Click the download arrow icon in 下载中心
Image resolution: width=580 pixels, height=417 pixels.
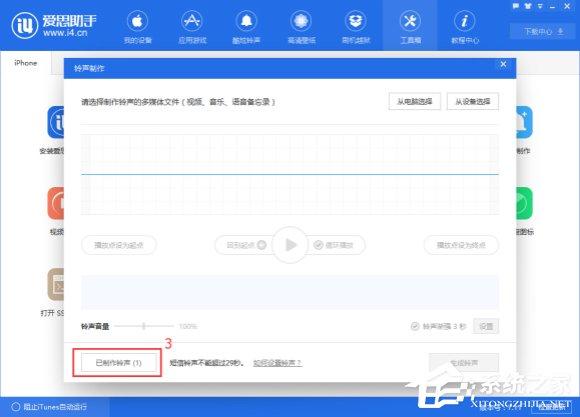point(560,31)
